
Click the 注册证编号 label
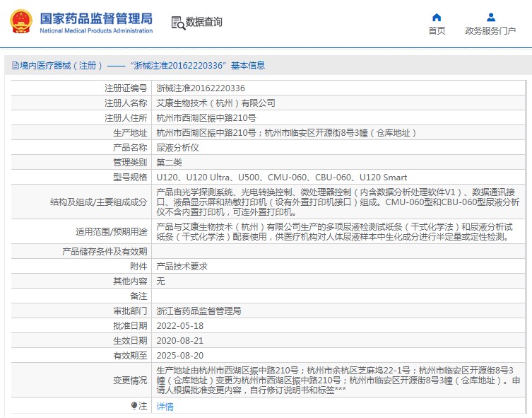[126, 88]
